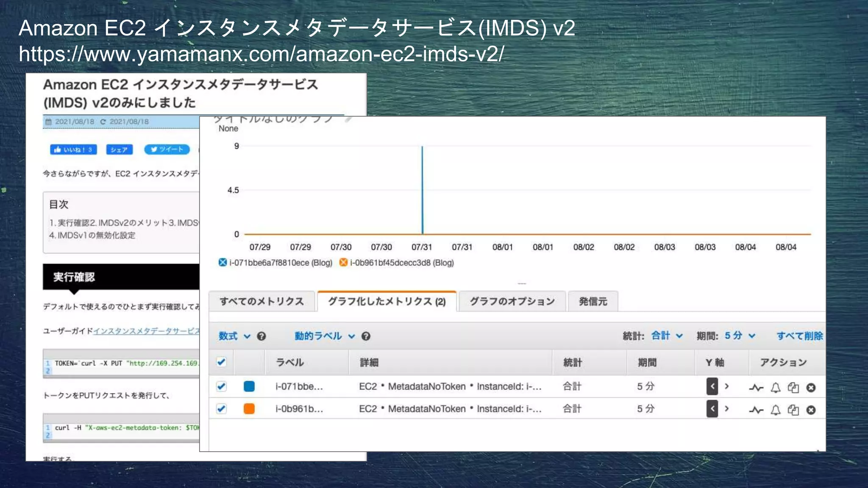Click シェア button on blog page

(x=119, y=150)
